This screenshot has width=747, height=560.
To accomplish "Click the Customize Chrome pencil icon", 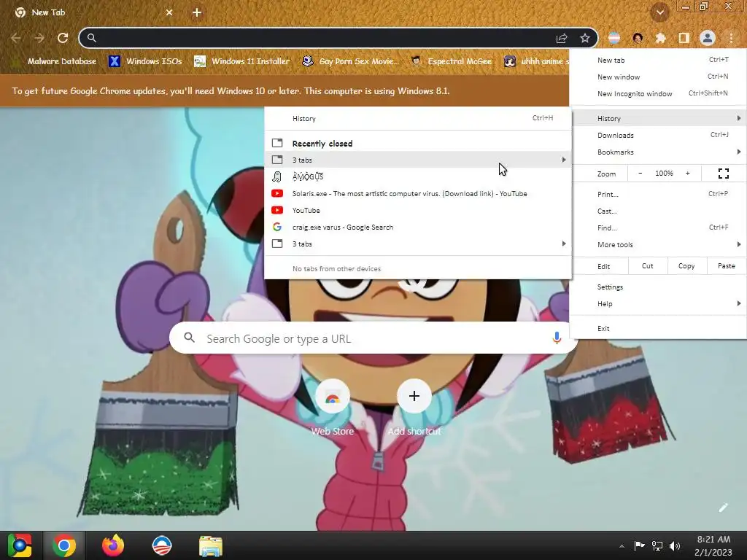I will click(723, 507).
